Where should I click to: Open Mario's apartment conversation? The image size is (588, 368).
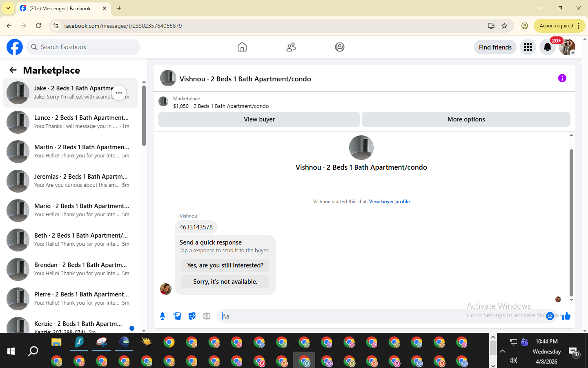coord(70,211)
